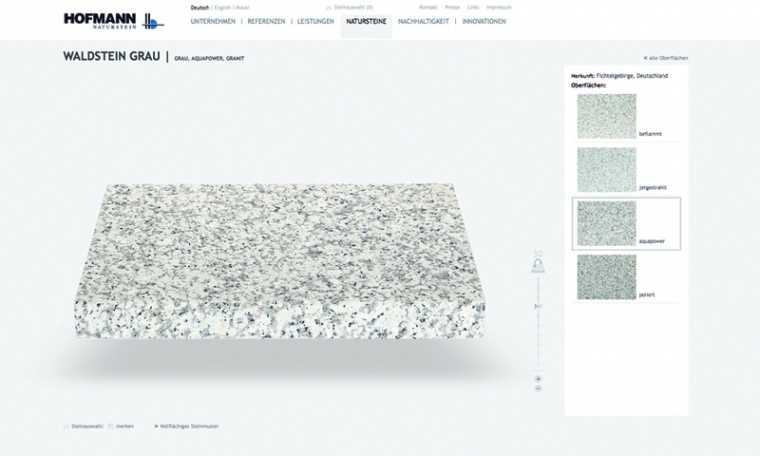Navigate to Innovationen
760x456 pixels.
coord(484,21)
